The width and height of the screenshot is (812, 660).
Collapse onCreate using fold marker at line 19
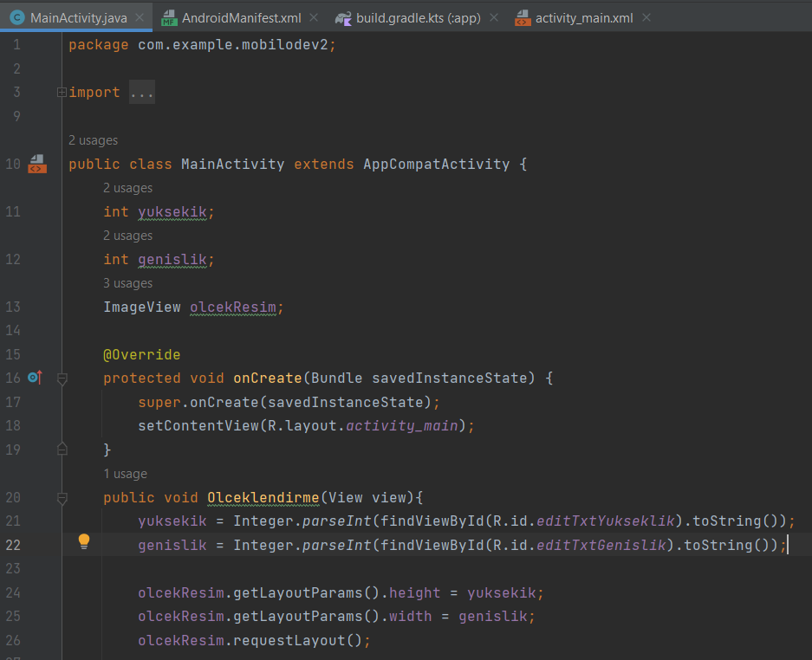pos(62,449)
